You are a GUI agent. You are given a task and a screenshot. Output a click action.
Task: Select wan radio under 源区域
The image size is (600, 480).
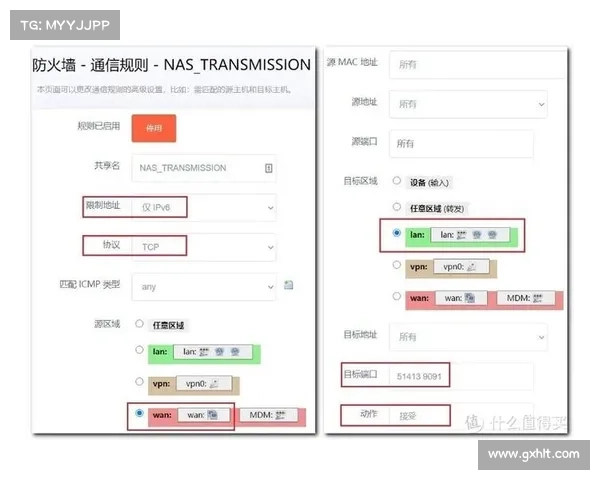pyautogui.click(x=139, y=413)
